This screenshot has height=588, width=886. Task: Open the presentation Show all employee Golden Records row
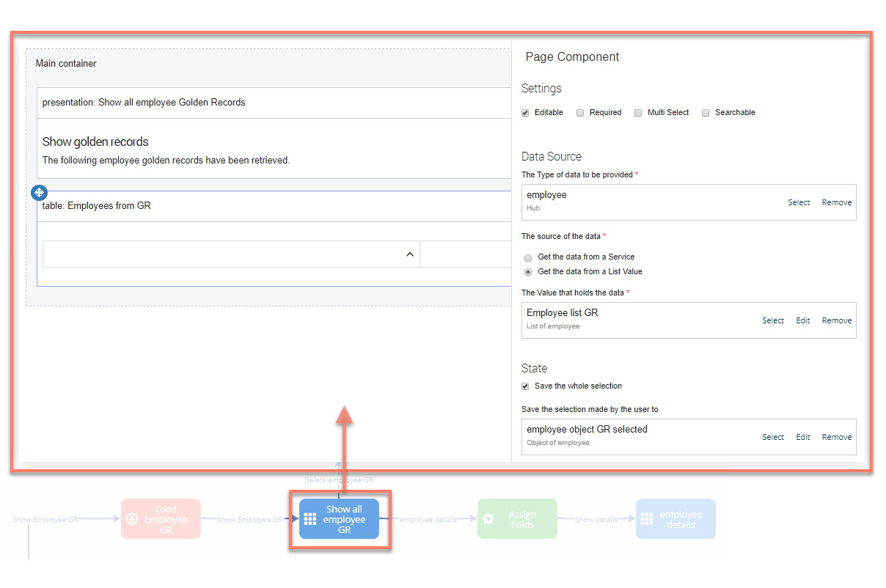[271, 103]
